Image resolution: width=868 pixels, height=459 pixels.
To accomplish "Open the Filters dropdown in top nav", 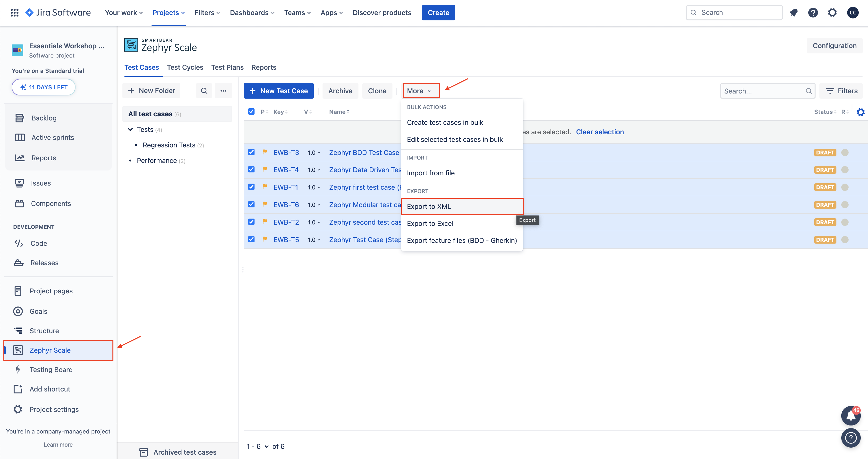I will [207, 12].
